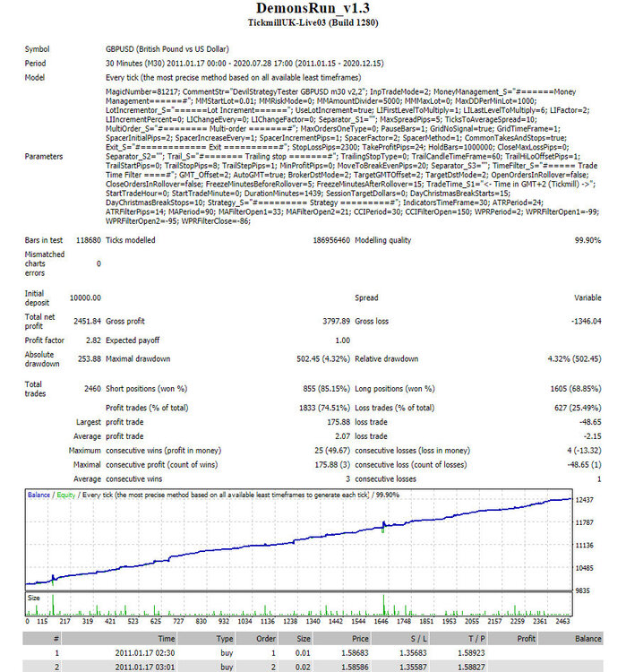Image resolution: width=626 pixels, height=672 pixels.
Task: Click the Total net profit value 2451.84
Action: [87, 322]
